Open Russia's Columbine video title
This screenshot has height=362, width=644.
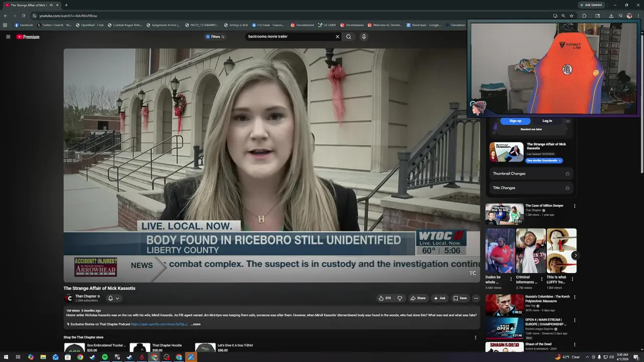547,299
